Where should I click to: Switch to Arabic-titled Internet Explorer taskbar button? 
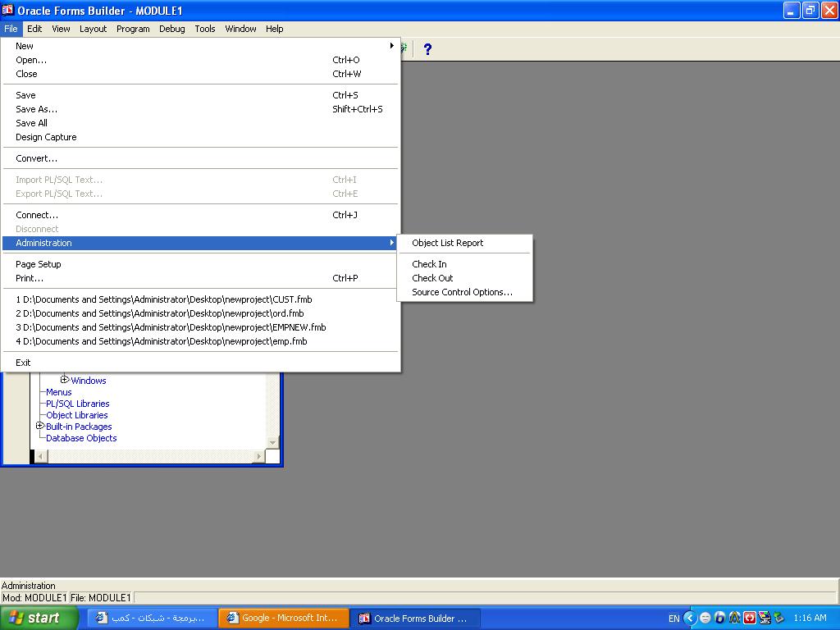click(152, 619)
